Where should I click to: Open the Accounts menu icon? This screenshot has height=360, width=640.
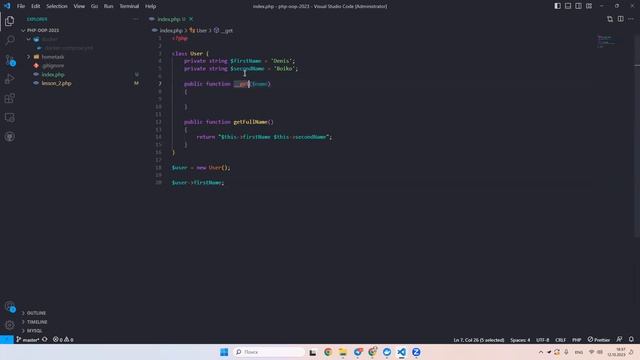[x=9, y=306]
